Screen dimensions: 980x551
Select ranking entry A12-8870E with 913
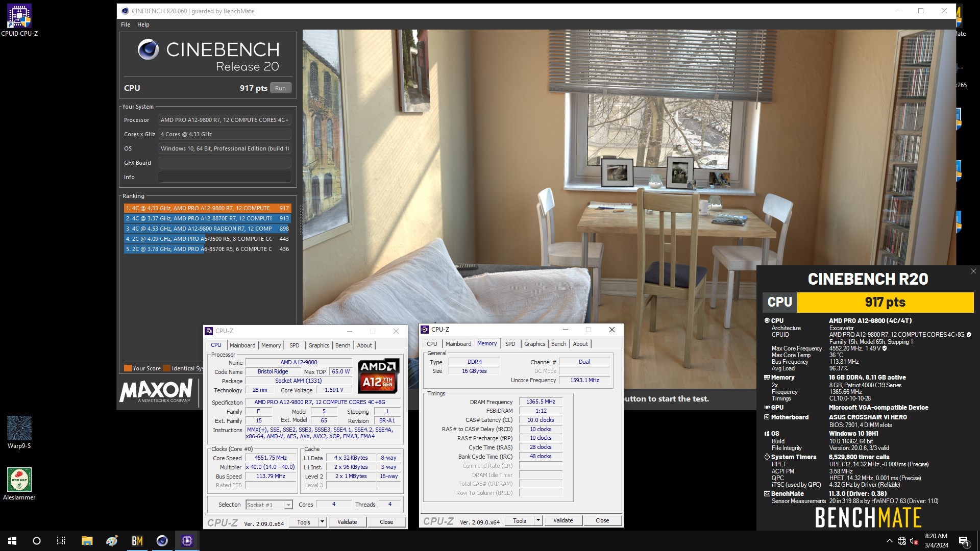[208, 218]
